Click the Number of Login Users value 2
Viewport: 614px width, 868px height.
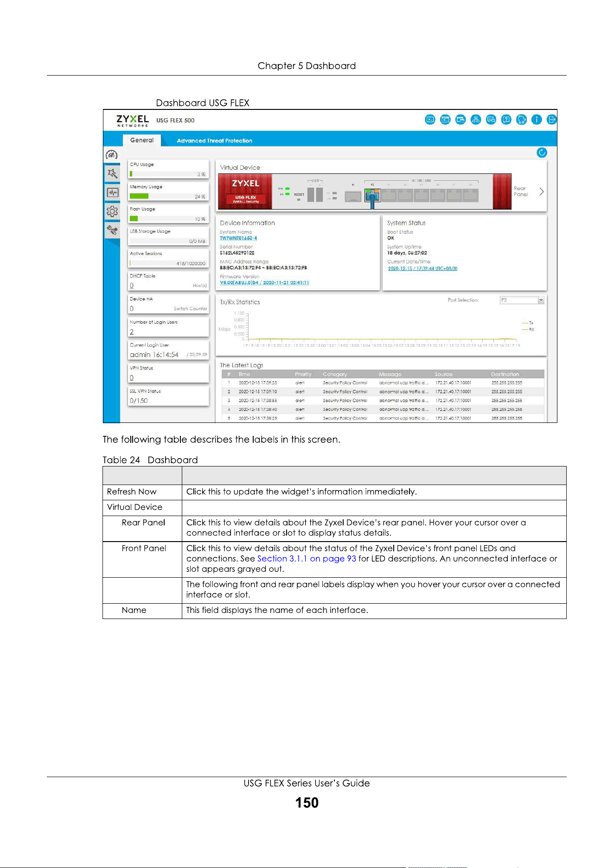tap(132, 332)
